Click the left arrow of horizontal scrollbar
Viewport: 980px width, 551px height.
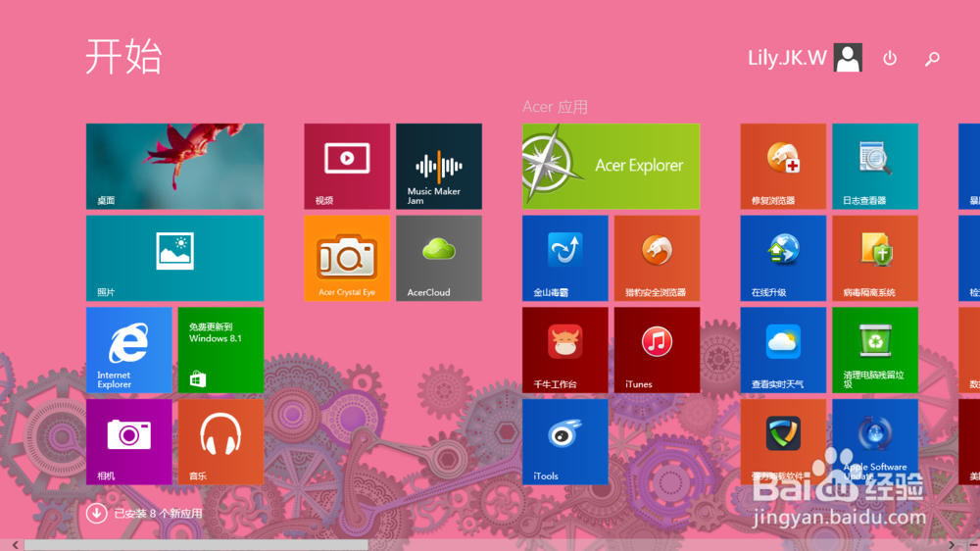click(x=15, y=545)
